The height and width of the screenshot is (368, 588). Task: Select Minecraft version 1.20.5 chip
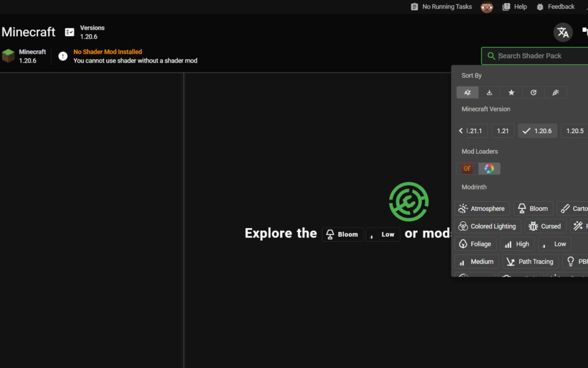pyautogui.click(x=575, y=131)
